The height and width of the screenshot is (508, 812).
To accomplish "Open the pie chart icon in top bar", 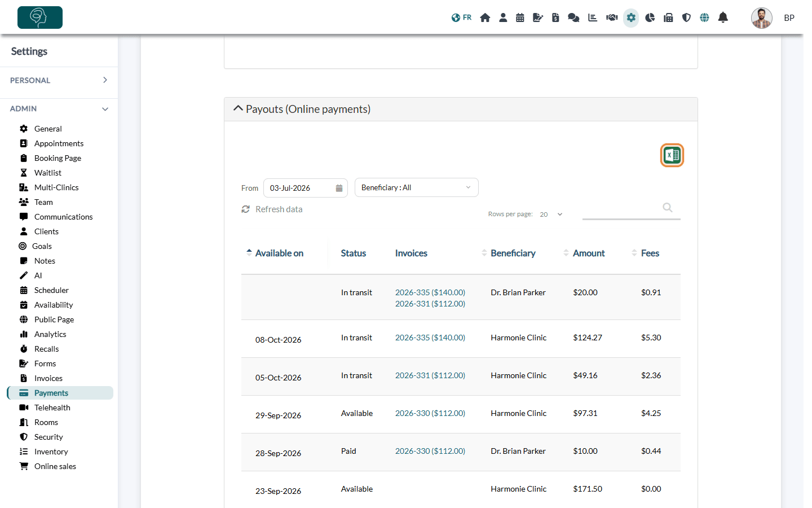I will (650, 17).
